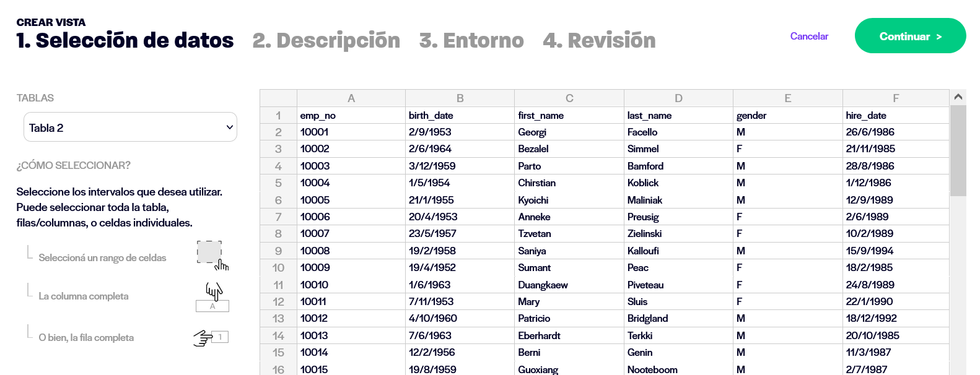Click the Cancelar link

click(x=809, y=36)
